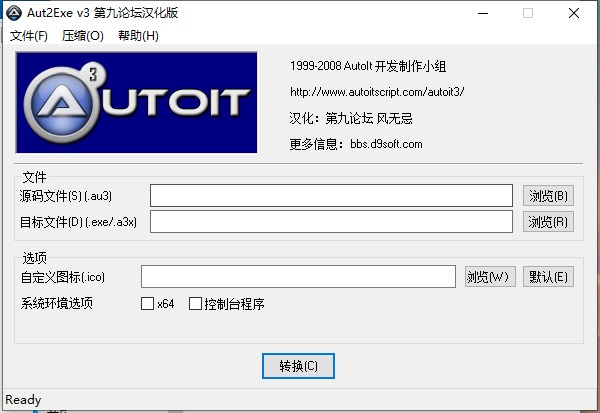Open the 文件(F) menu
Viewport: 600px width, 413px height.
point(29,36)
